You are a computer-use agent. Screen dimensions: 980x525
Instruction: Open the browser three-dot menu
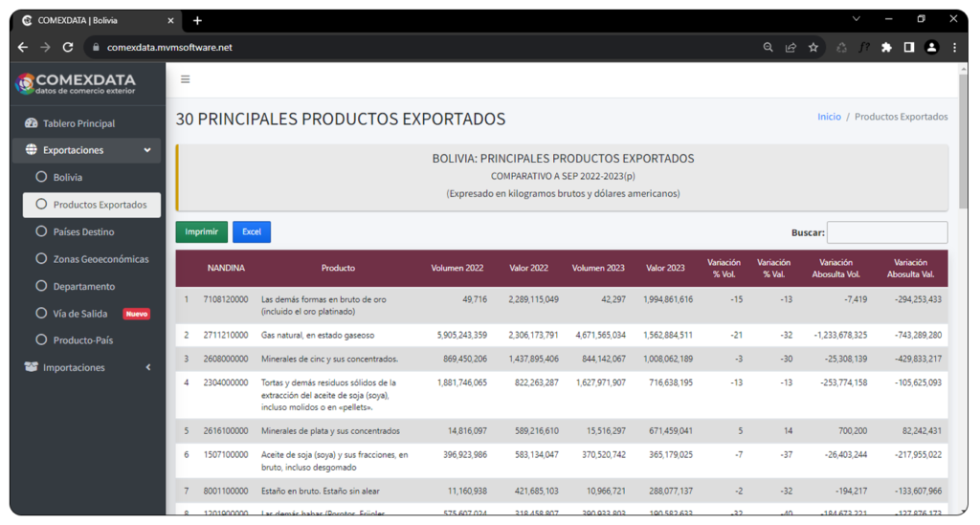pyautogui.click(x=954, y=47)
